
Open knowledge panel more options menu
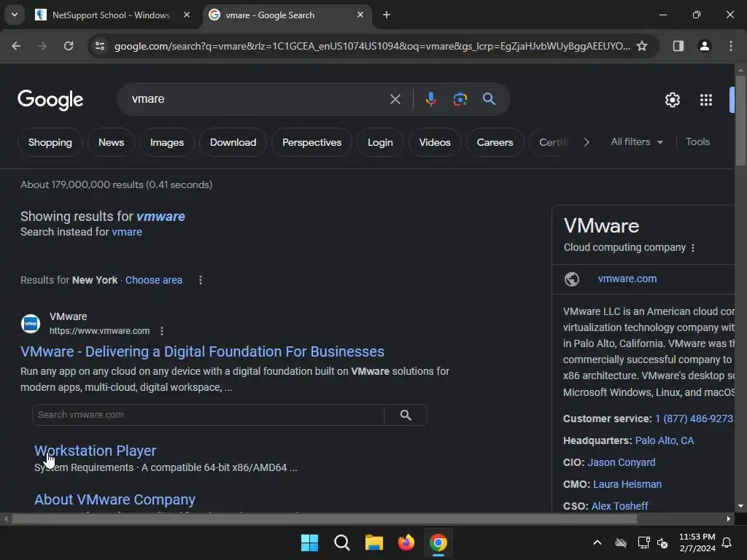click(x=693, y=248)
